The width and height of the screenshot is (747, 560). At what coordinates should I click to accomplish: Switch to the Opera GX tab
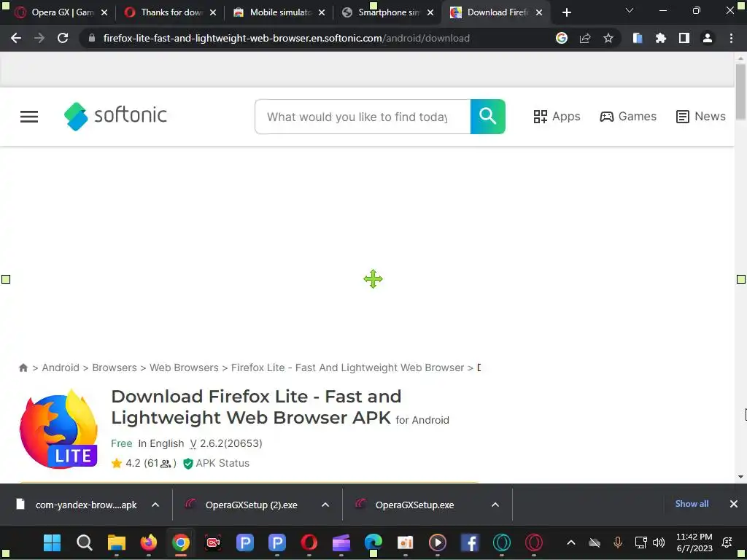pyautogui.click(x=61, y=12)
